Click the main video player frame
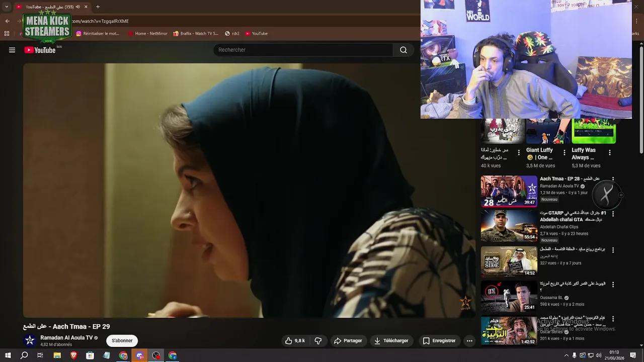This screenshot has width=644, height=362. tap(249, 191)
